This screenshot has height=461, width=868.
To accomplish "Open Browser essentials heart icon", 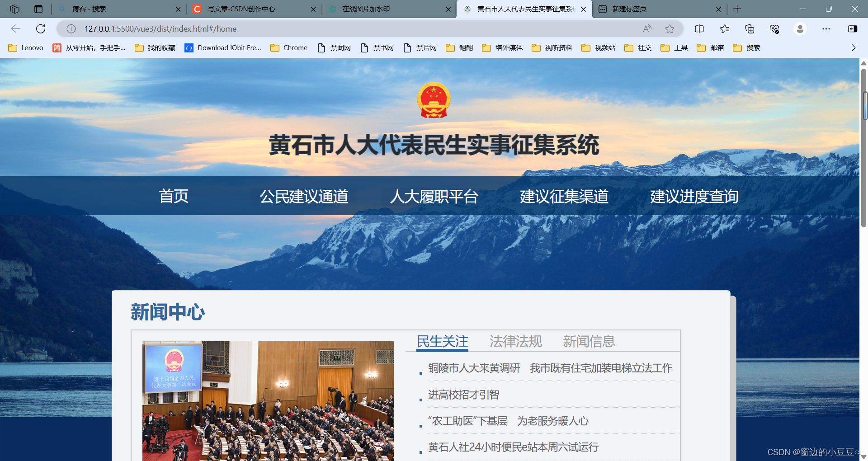I will coord(774,29).
